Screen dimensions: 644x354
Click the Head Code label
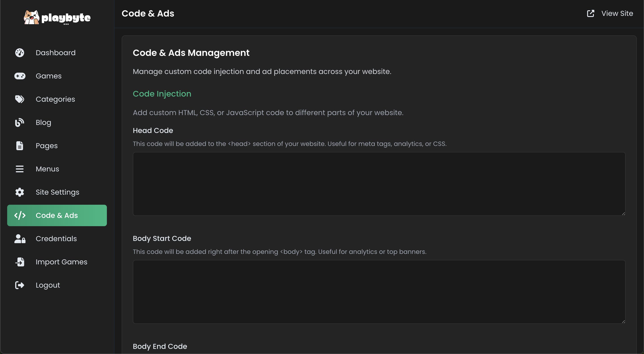click(153, 131)
